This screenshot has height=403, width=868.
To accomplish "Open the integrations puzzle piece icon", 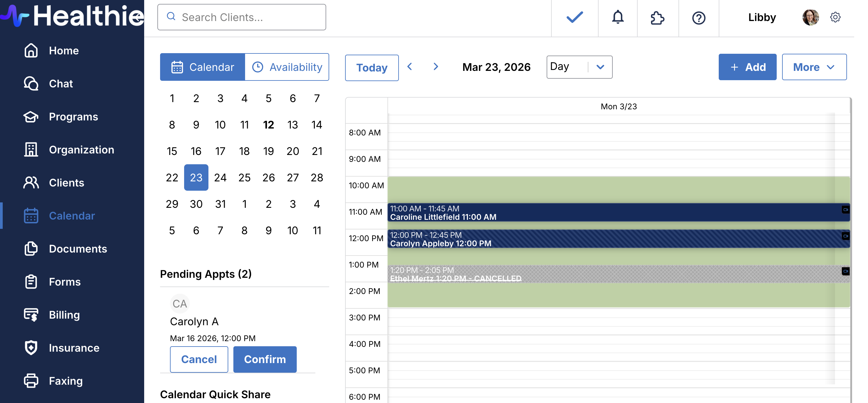I will click(x=657, y=18).
